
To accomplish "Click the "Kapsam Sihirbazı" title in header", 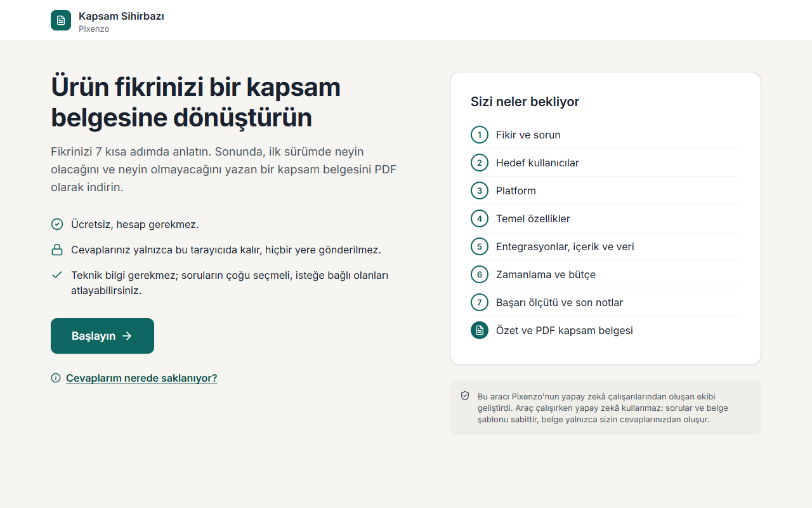I will click(121, 16).
